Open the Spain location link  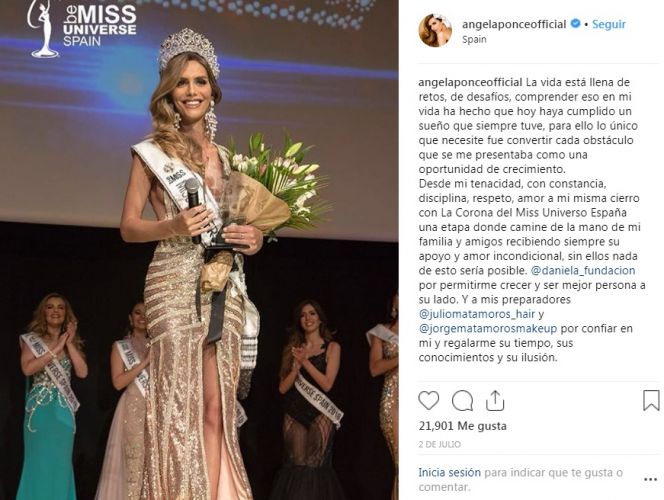(474, 39)
